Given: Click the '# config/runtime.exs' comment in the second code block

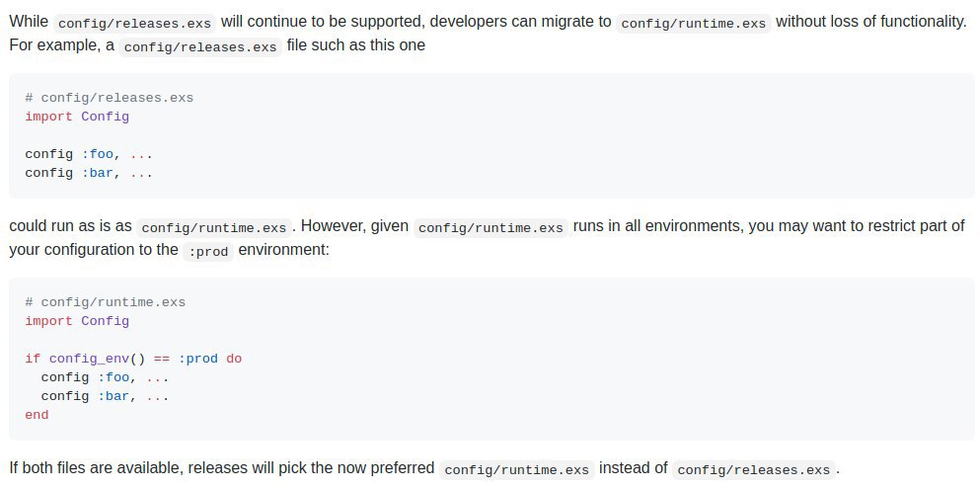Looking at the screenshot, I should coord(106,302).
